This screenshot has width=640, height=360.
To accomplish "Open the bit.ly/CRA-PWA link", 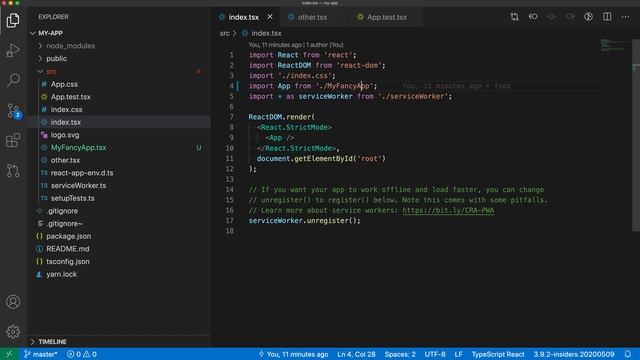I will (x=448, y=210).
